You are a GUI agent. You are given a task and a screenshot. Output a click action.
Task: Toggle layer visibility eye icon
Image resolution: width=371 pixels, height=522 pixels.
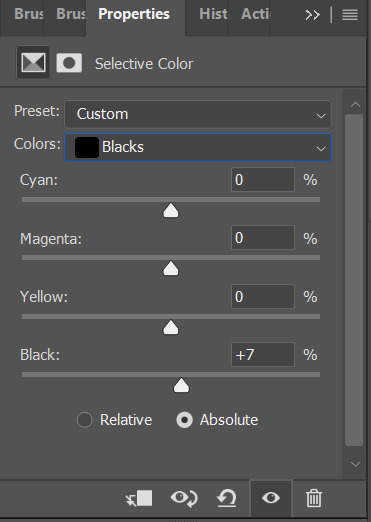(x=271, y=498)
